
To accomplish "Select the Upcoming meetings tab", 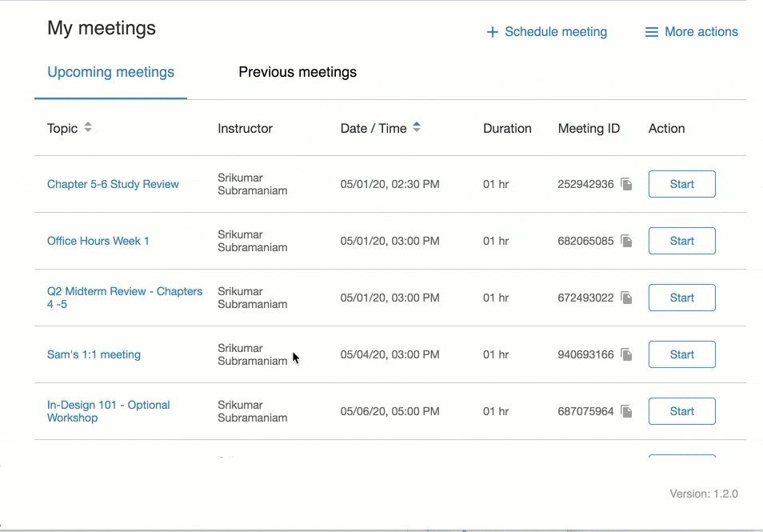I will (110, 72).
